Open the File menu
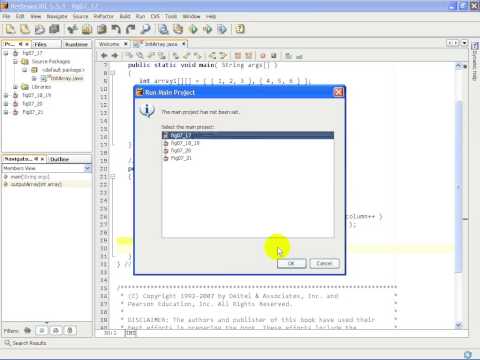 (x=6, y=16)
